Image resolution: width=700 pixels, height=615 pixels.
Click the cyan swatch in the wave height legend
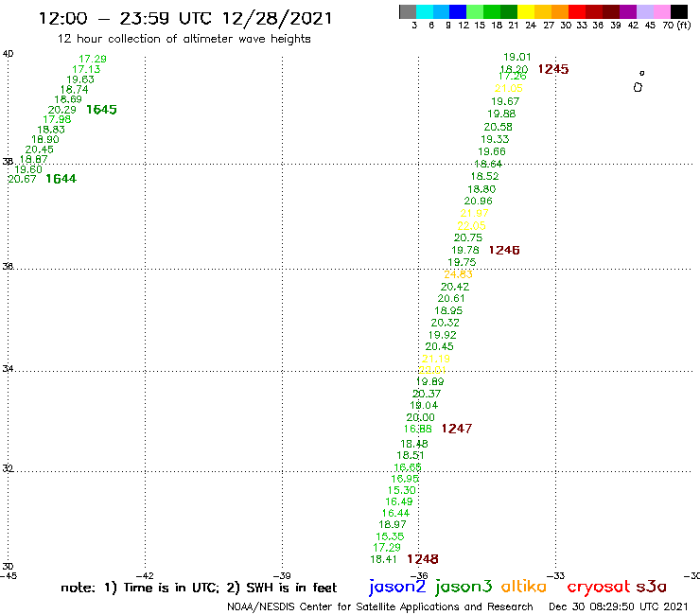[425, 11]
